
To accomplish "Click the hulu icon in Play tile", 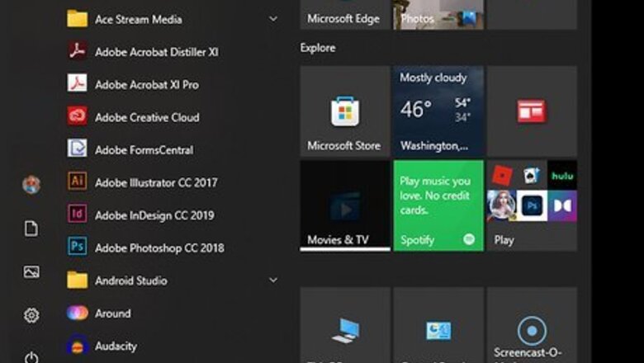I will point(562,176).
